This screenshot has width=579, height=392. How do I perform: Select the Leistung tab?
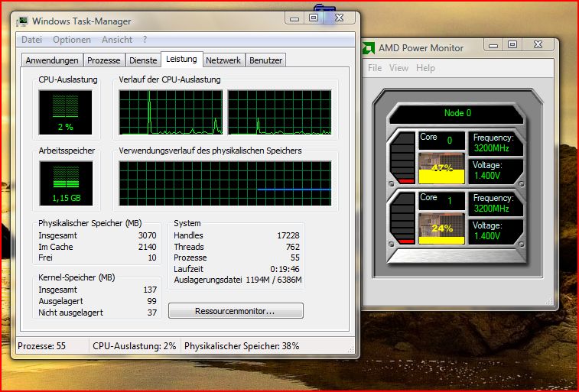[181, 59]
